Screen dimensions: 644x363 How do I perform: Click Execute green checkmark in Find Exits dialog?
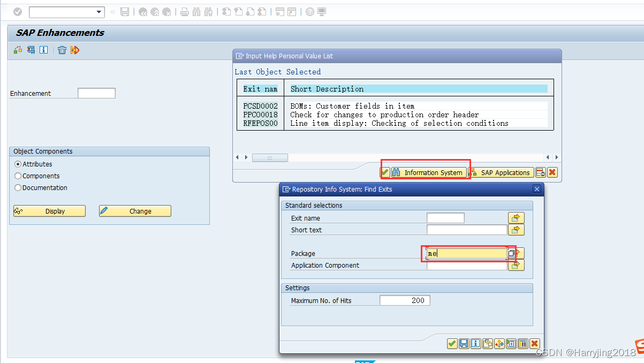tap(452, 344)
